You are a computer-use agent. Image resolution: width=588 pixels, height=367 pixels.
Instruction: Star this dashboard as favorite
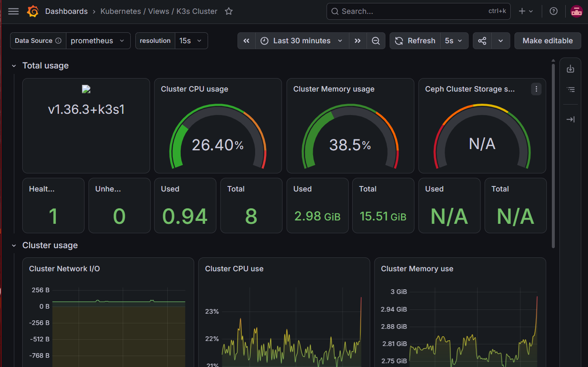pos(229,11)
